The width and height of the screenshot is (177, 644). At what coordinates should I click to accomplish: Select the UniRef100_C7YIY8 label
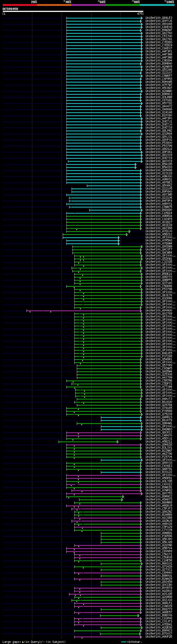(x=159, y=530)
